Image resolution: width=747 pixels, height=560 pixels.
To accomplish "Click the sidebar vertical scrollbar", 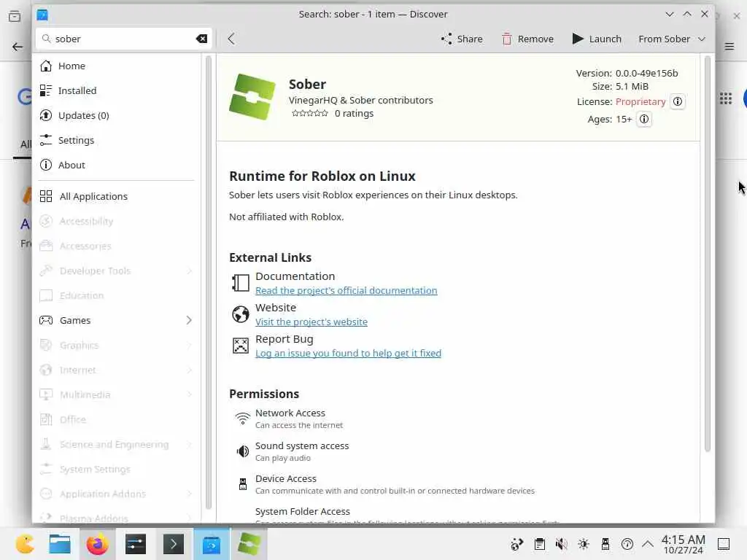I will [x=208, y=282].
